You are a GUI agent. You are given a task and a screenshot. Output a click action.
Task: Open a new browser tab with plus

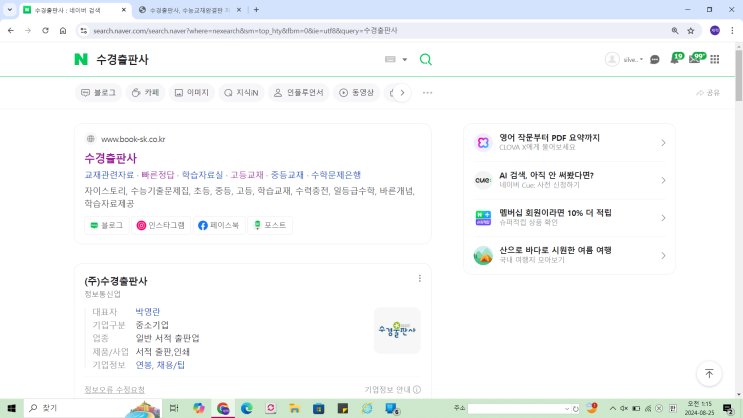tap(256, 9)
